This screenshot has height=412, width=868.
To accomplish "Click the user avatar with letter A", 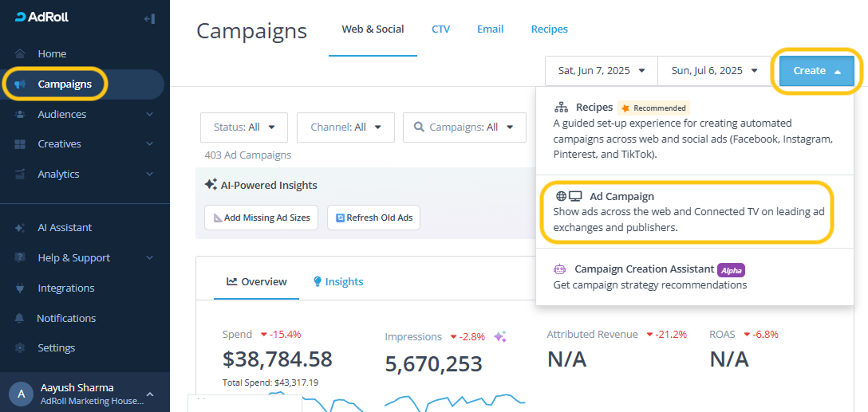I will (21, 394).
